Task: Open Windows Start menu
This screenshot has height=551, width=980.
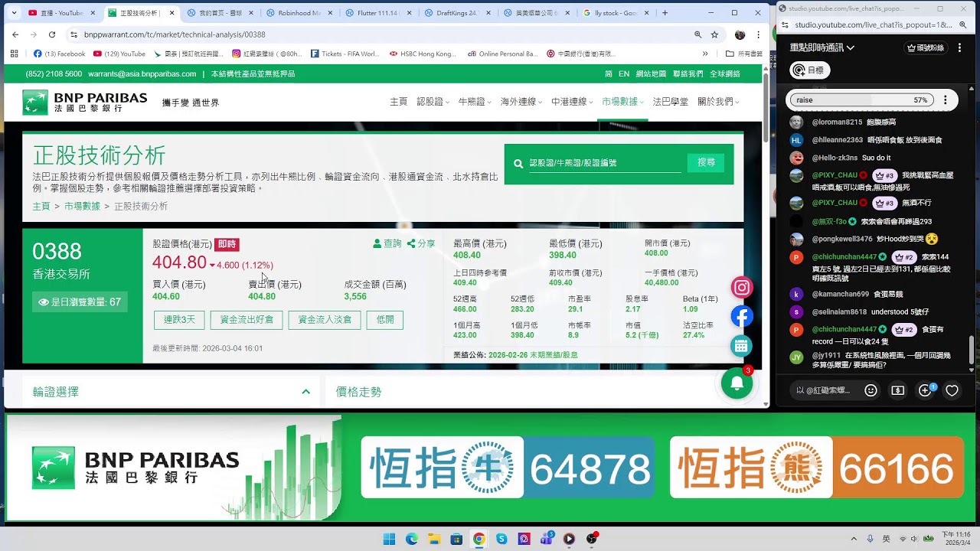Action: pyautogui.click(x=389, y=539)
